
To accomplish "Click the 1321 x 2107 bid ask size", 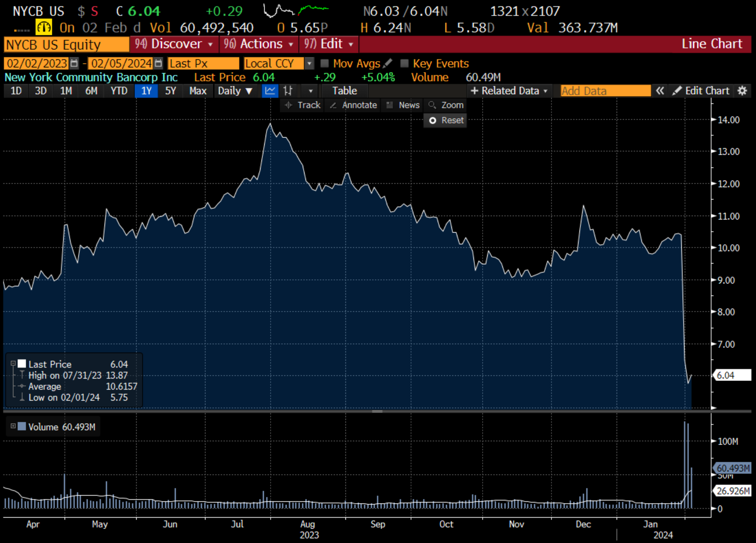I will click(525, 11).
